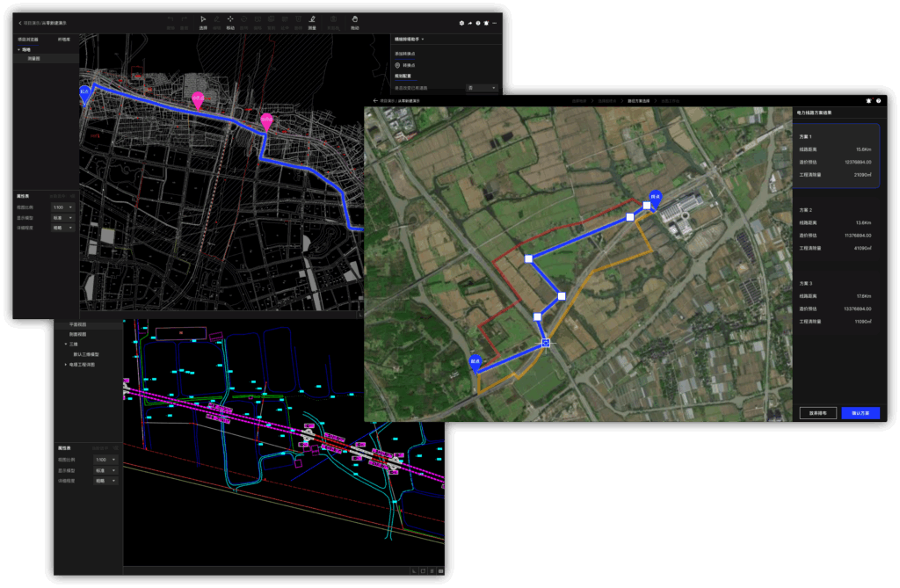Collapse the 场地 tree node
This screenshot has width=900, height=588.
point(19,49)
